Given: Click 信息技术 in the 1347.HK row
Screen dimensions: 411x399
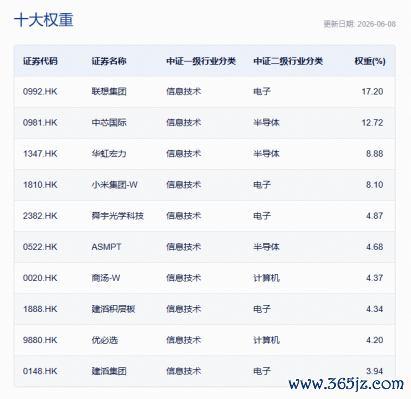Looking at the screenshot, I should (x=184, y=154).
